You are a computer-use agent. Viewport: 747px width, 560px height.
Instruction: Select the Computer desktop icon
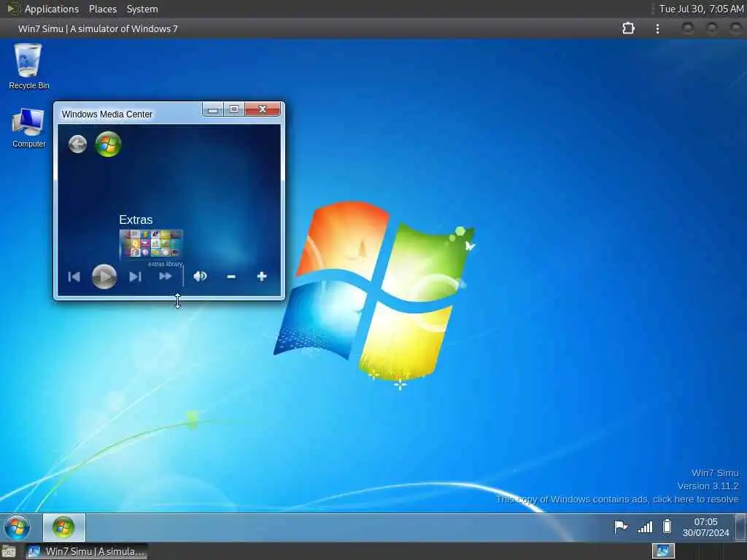[28, 128]
